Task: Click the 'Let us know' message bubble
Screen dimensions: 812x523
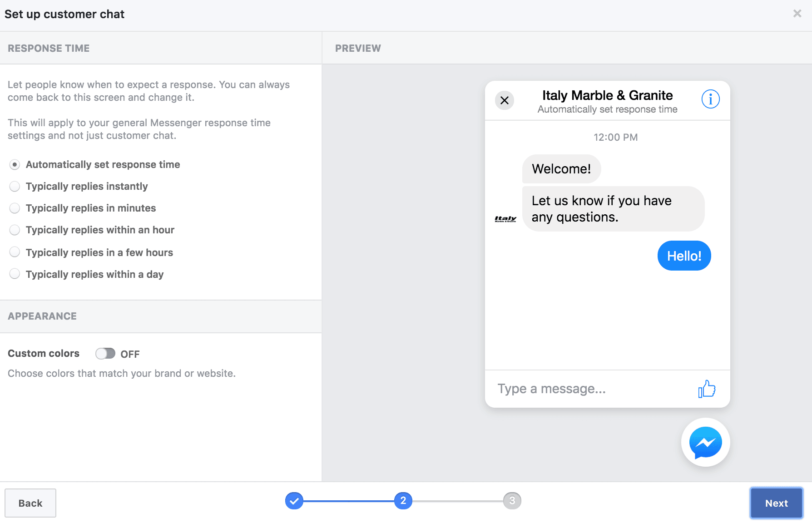Action: pyautogui.click(x=613, y=209)
